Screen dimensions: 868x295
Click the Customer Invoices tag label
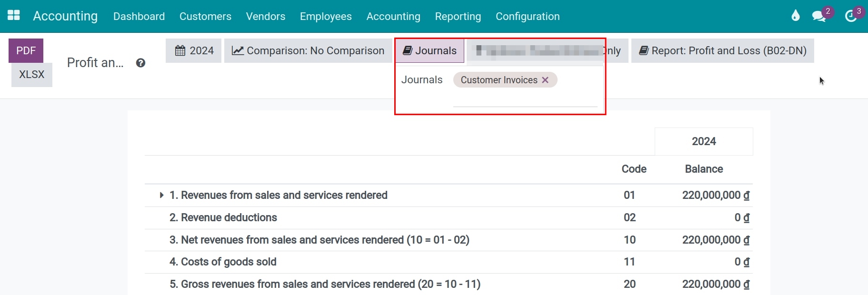click(x=499, y=80)
